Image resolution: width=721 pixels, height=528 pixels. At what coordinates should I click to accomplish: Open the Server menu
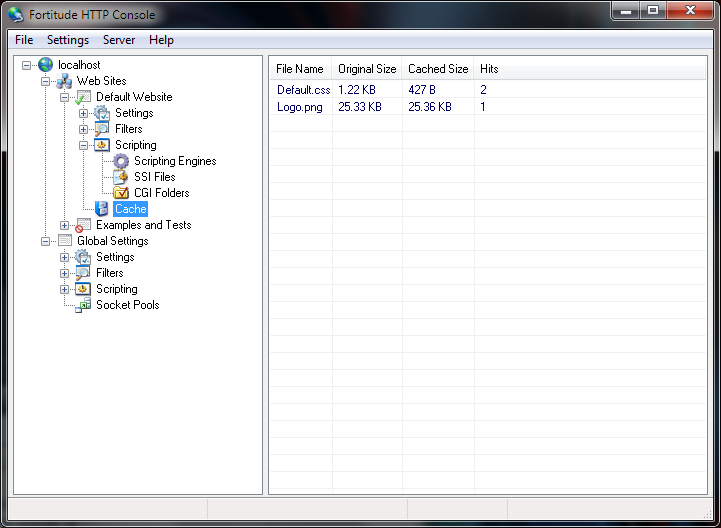[119, 40]
